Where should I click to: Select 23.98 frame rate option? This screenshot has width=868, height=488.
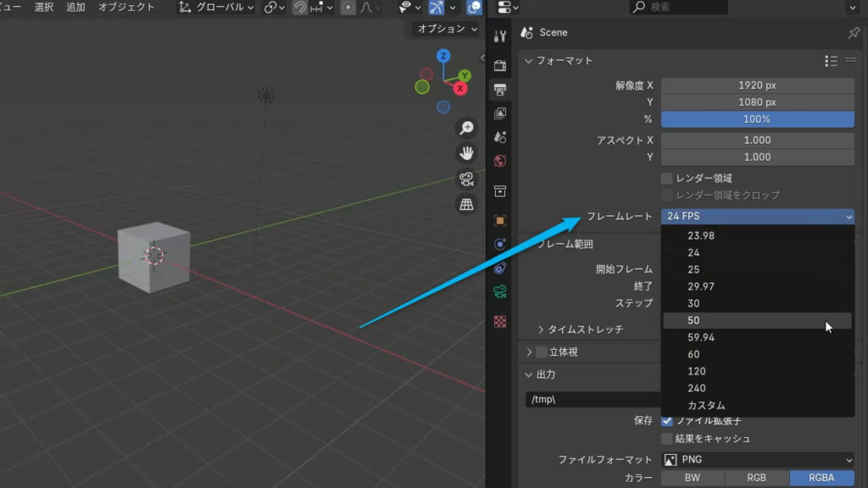click(x=757, y=236)
